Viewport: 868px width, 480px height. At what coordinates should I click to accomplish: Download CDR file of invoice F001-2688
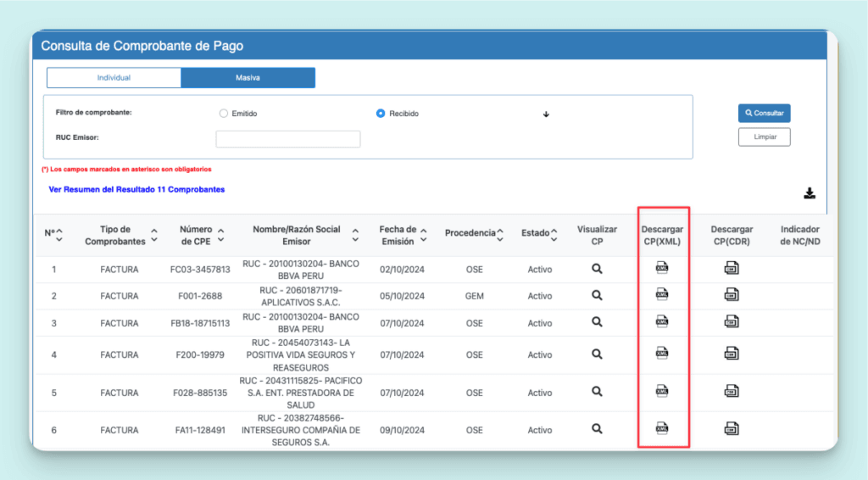pos(732,294)
